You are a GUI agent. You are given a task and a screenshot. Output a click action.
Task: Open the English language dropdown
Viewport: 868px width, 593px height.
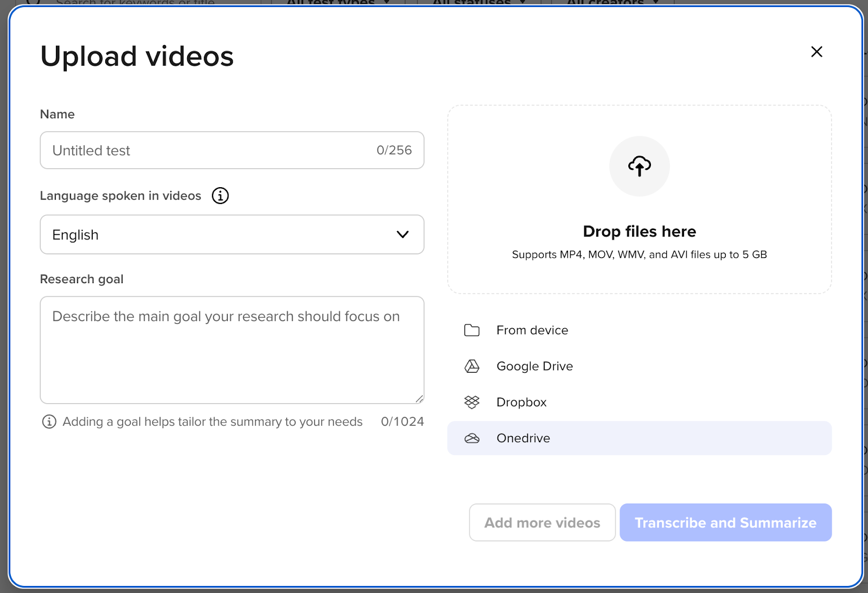click(232, 234)
